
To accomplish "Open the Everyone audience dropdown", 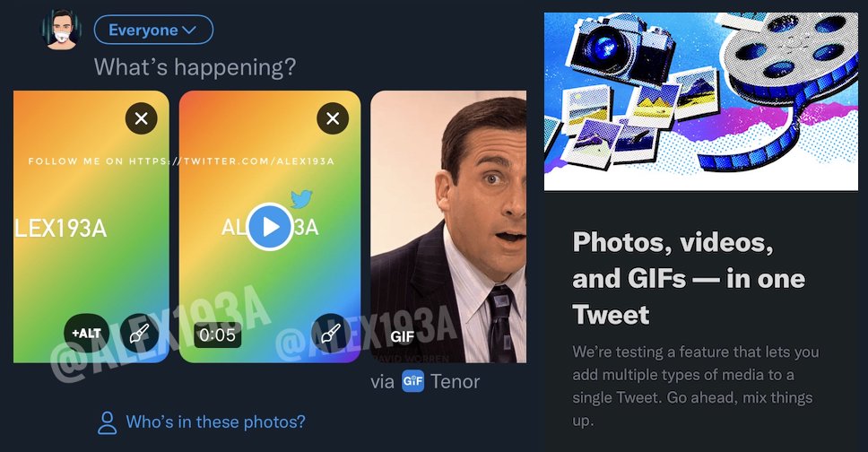I will coord(152,30).
